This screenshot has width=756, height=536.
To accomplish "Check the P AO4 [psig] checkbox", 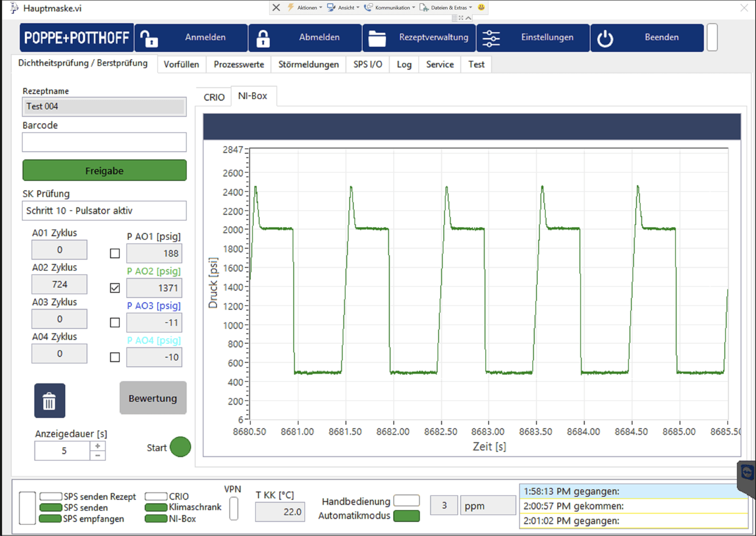I will [x=114, y=357].
